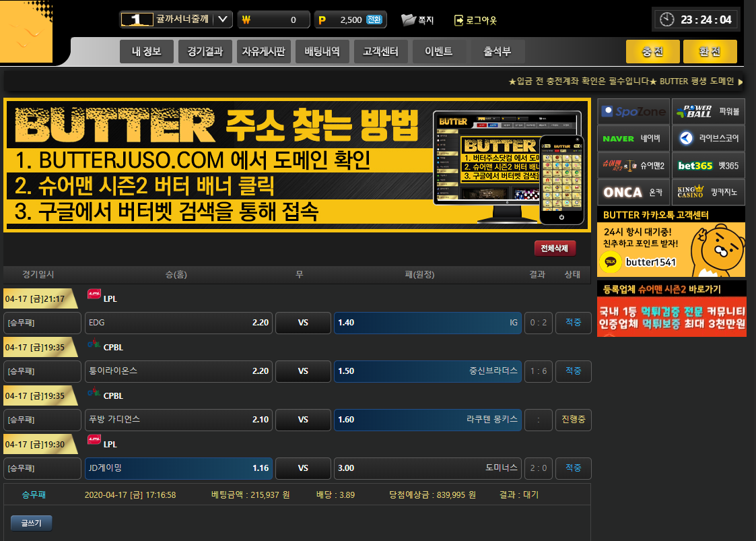Click the bet365 벳365 shortcut
The image size is (756, 541).
click(708, 166)
